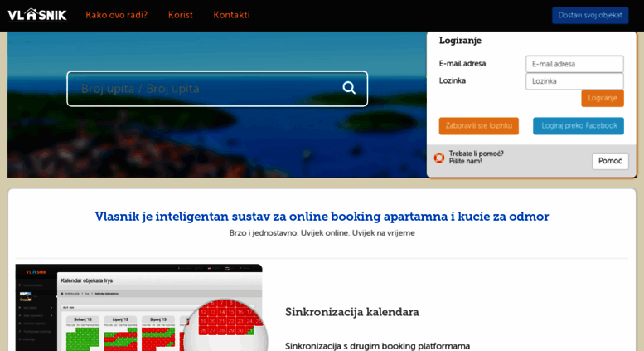644x351 pixels.
Task: Open the 'Kako ovo radi?' menu item
Action: (x=116, y=15)
